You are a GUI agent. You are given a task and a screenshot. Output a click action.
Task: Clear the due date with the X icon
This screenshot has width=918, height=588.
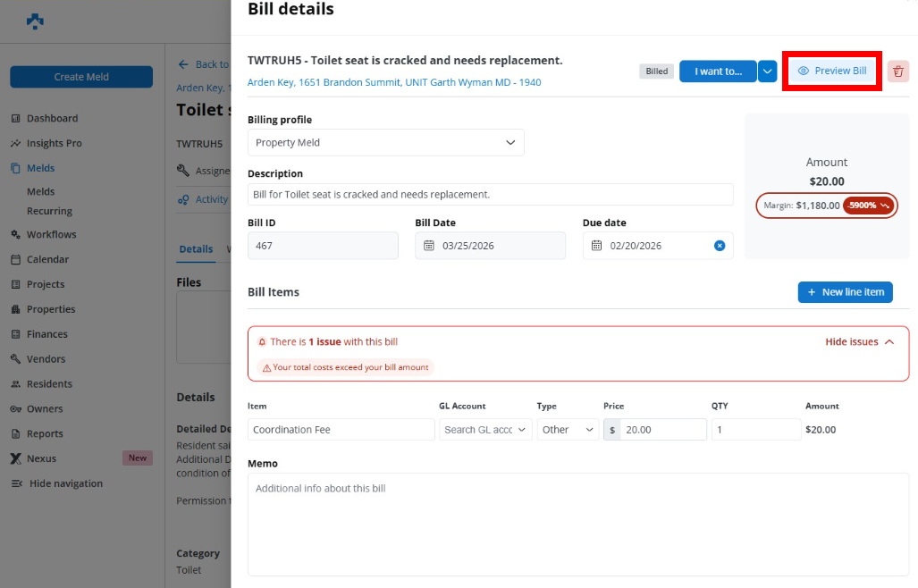[x=720, y=246]
